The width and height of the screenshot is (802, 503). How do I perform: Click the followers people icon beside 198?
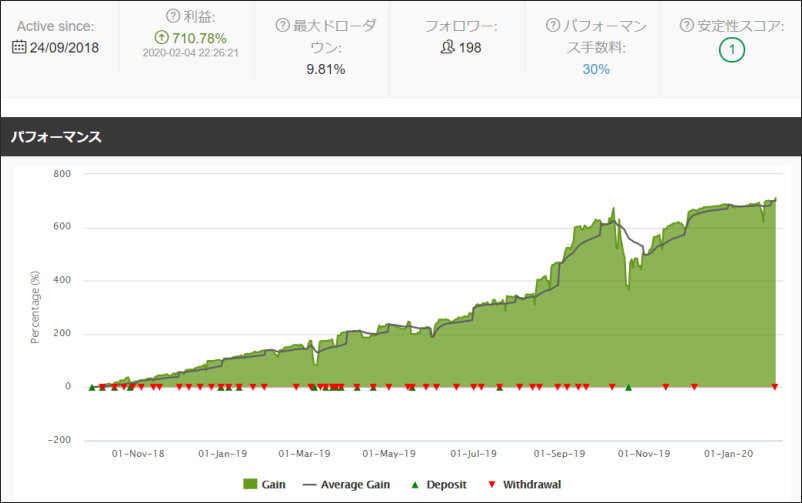click(447, 46)
